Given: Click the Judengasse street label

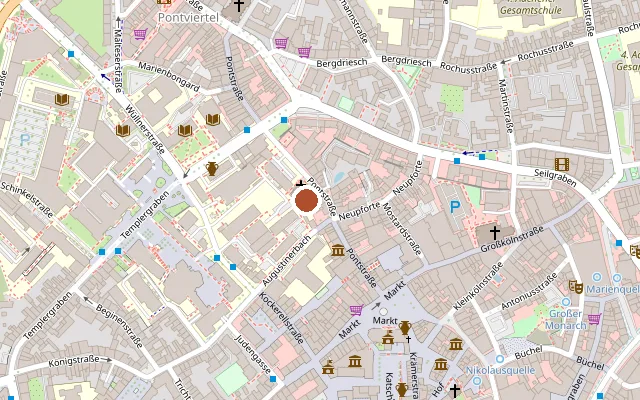Looking at the screenshot, I should 253,355.
